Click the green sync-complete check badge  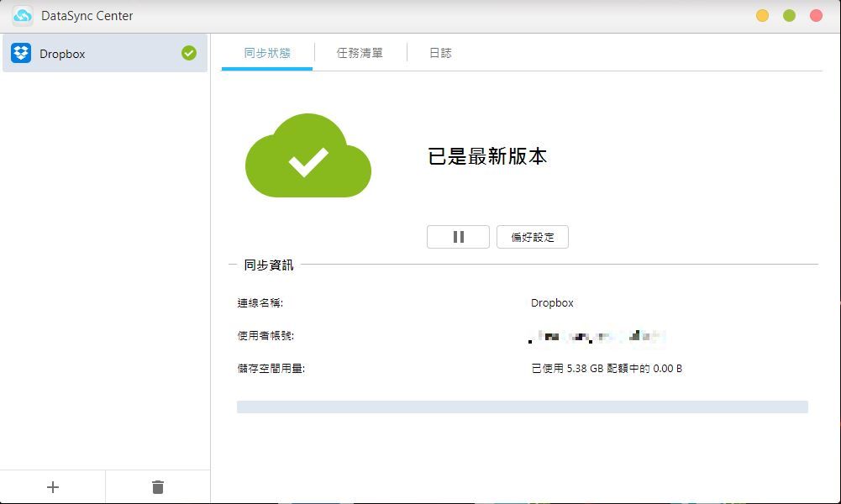(189, 53)
